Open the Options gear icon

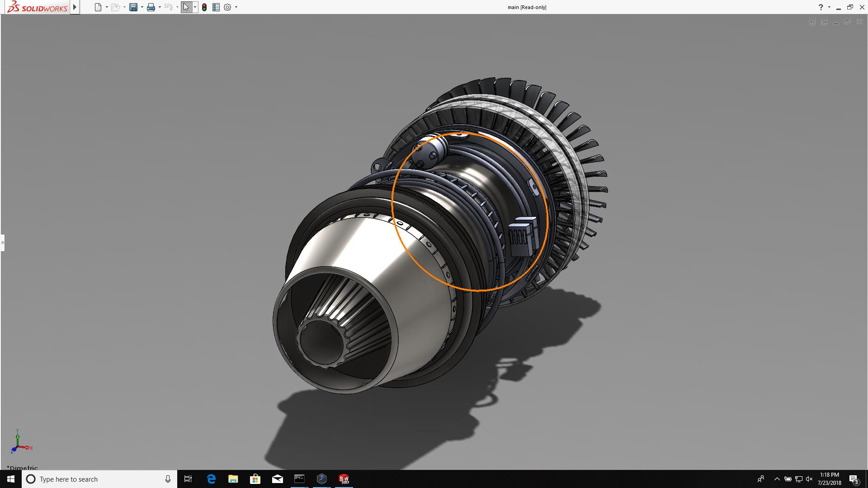point(227,7)
